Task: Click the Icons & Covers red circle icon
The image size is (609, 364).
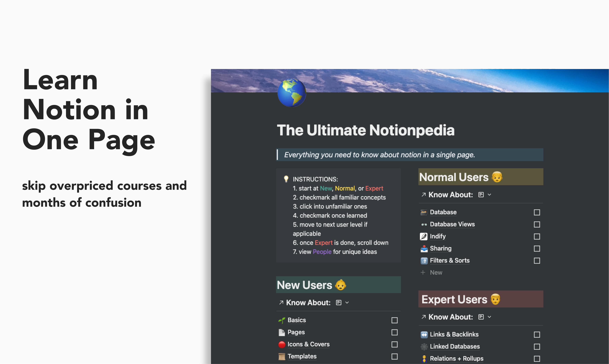Action: [x=282, y=344]
